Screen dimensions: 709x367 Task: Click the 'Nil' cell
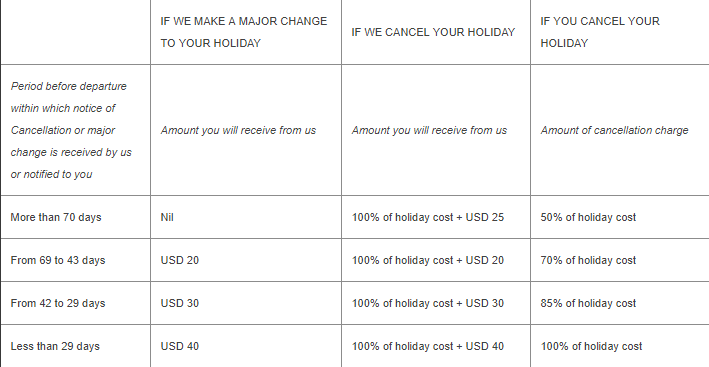click(167, 217)
